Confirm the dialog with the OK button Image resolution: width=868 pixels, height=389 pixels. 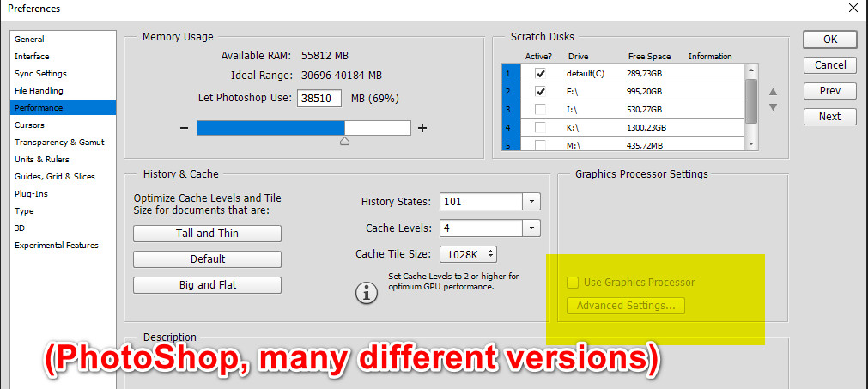pos(830,40)
